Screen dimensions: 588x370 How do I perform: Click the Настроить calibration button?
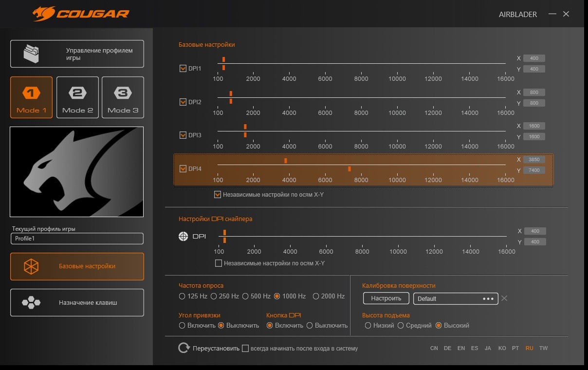386,298
